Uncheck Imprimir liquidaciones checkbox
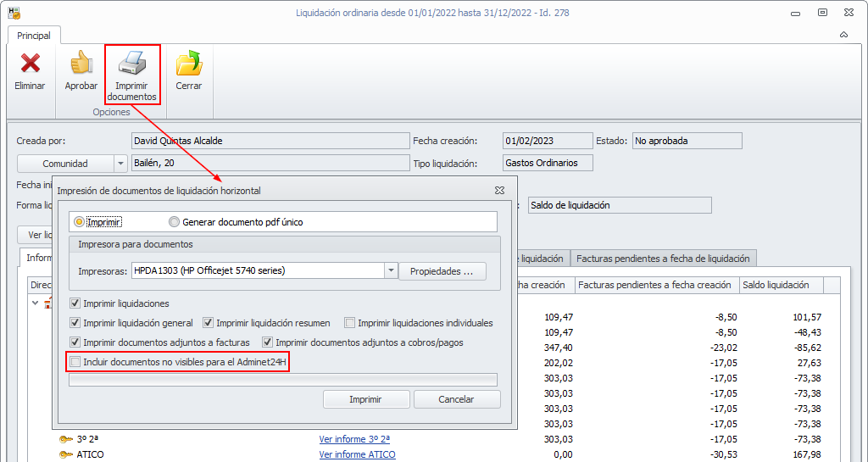This screenshot has width=868, height=462. 75,303
